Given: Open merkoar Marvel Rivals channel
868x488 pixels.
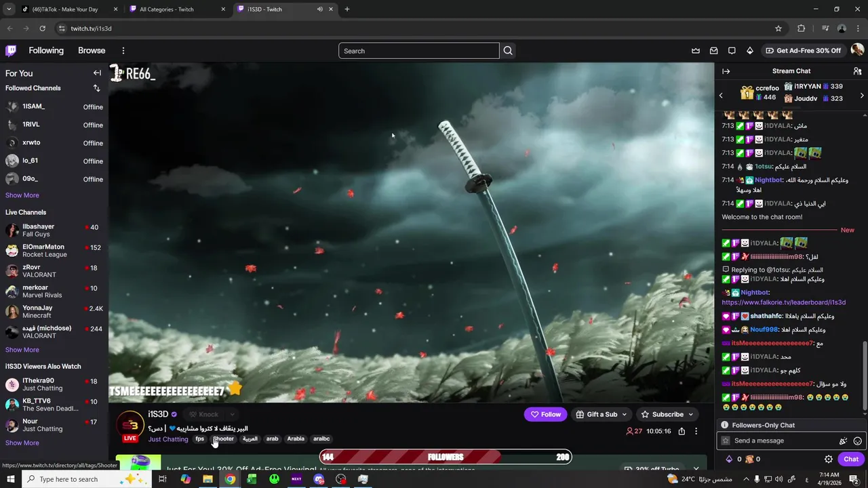Looking at the screenshot, I should click(54, 291).
